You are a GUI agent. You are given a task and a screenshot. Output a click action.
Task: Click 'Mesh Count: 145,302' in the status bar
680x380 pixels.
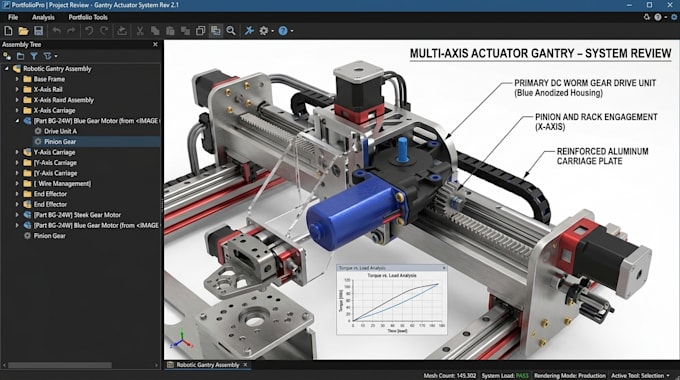tap(450, 376)
